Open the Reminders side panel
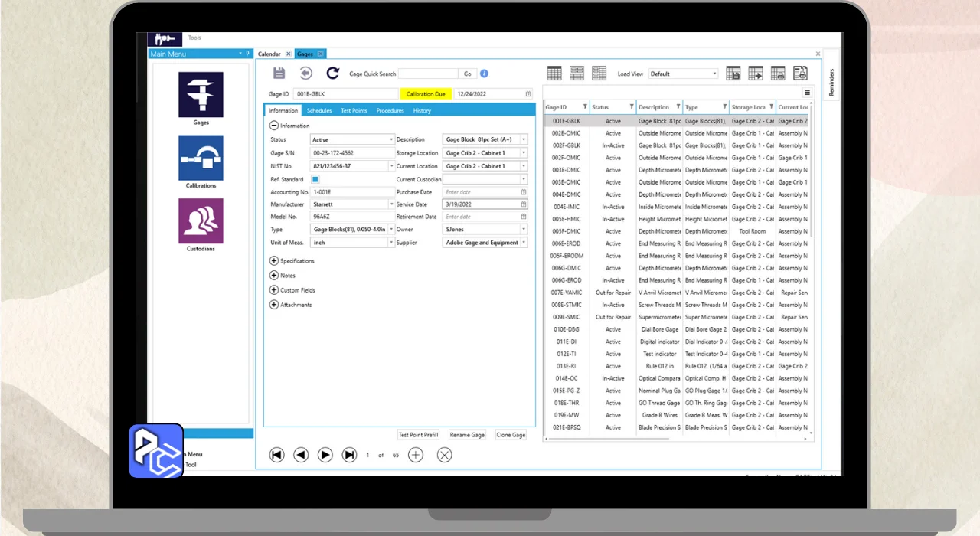980x536 pixels. [x=831, y=82]
